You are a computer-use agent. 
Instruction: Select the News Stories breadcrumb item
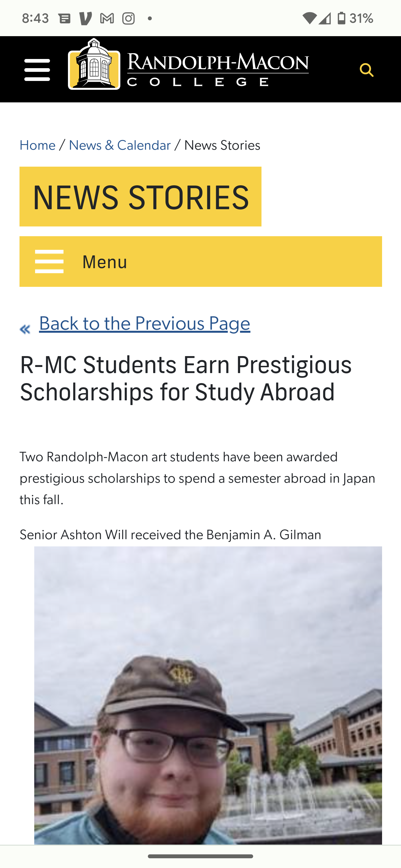[x=222, y=145]
